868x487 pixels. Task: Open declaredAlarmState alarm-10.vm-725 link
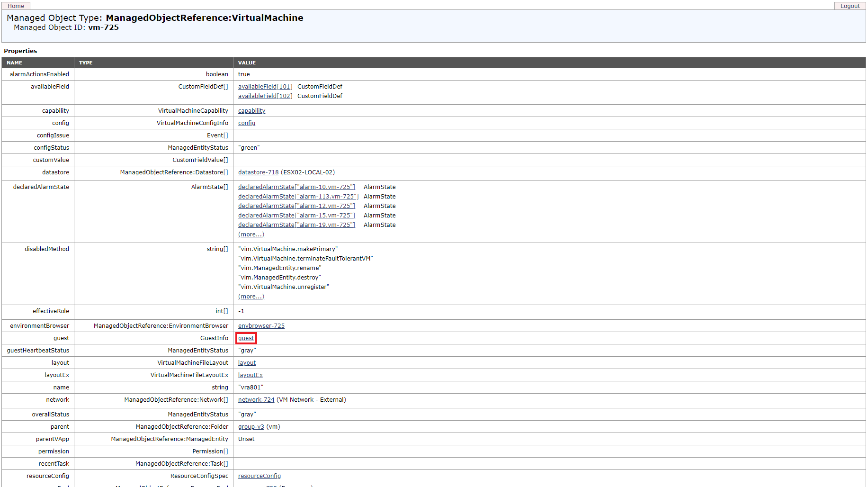[296, 187]
